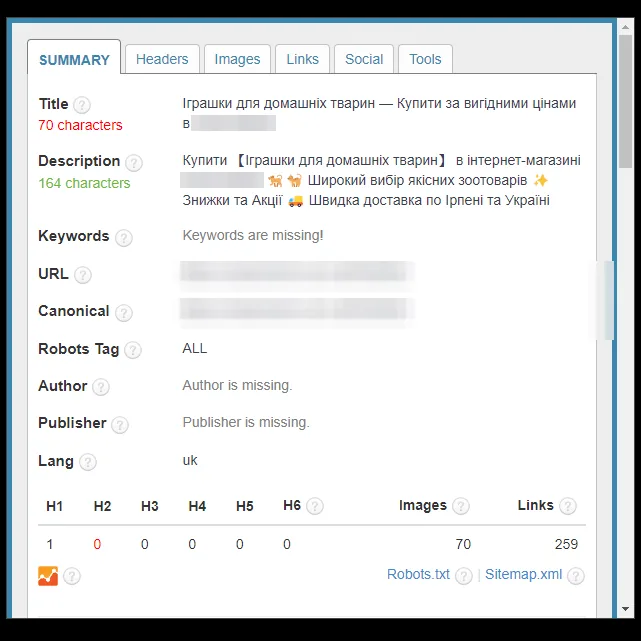The height and width of the screenshot is (641, 641).
Task: Click help icon beside analytics chart icon
Action: [72, 576]
